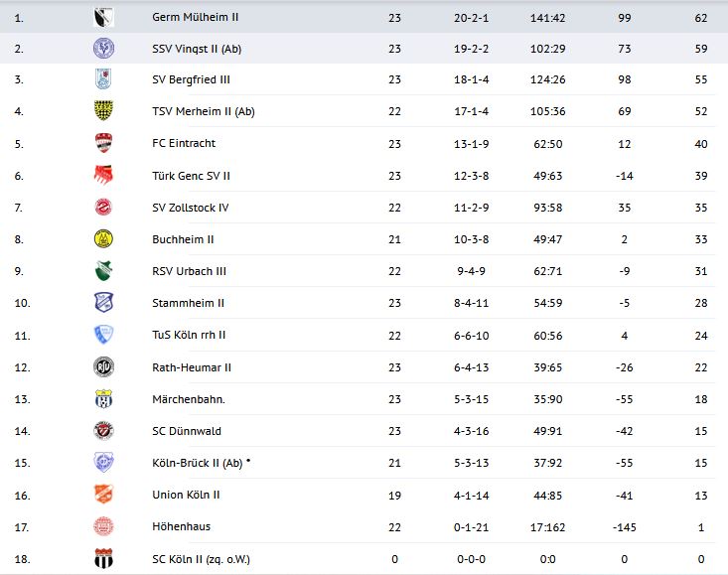Click the Stammheim II blue shield logo
Screen dimensions: 728x575
(x=103, y=303)
